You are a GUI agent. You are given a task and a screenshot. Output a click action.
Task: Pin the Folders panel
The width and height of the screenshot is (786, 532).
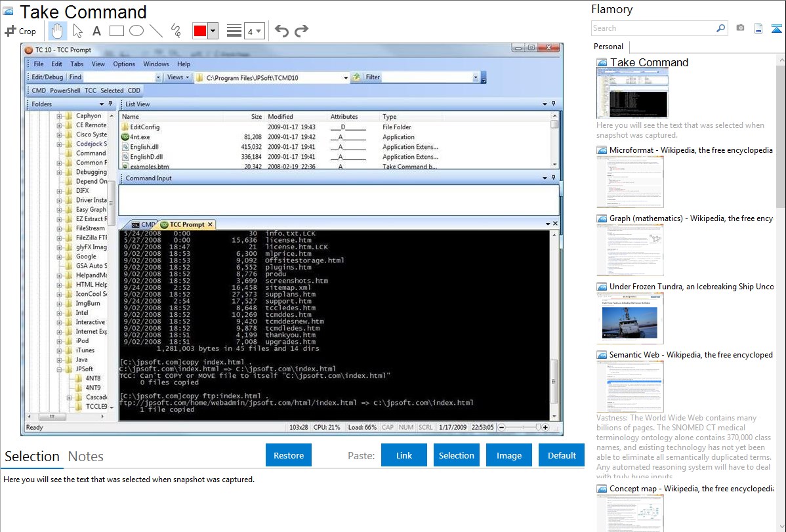[110, 104]
